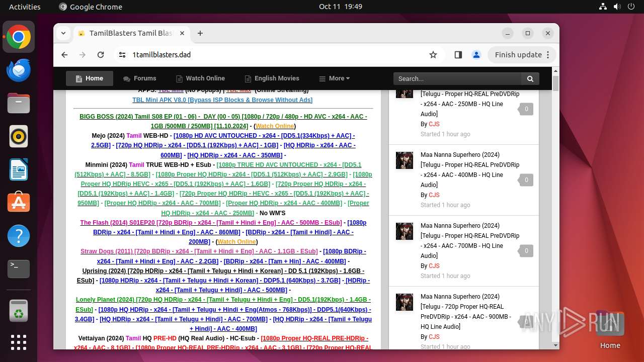Open the Home folder on the desktop
The height and width of the screenshot is (362, 644).
(x=610, y=330)
